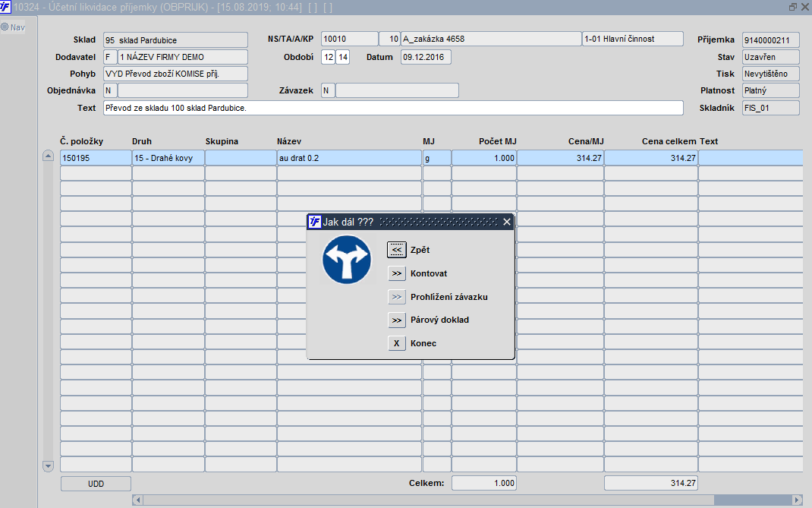
Task: Click the Příjemka field '9140000211'
Action: pos(770,40)
